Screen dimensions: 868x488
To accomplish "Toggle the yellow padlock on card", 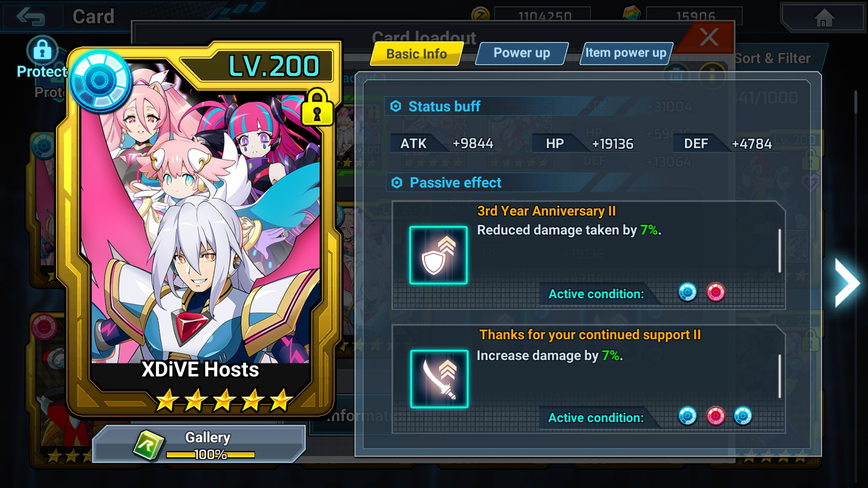I will tap(317, 108).
